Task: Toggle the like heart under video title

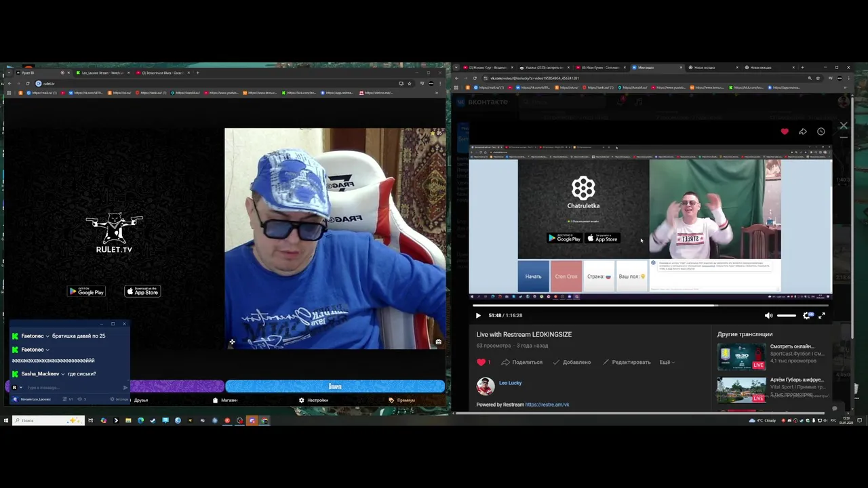Action: tap(481, 362)
